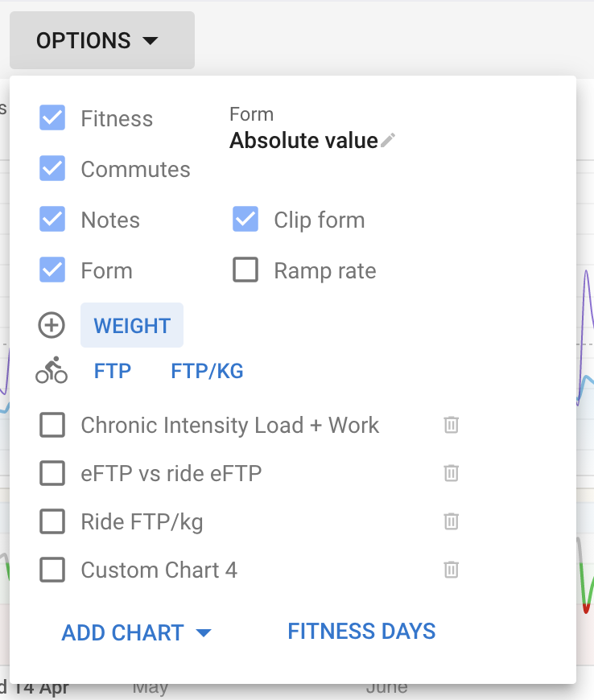Click the plus circle icon beside WEIGHT
Viewport: 594px width, 700px height.
52,325
